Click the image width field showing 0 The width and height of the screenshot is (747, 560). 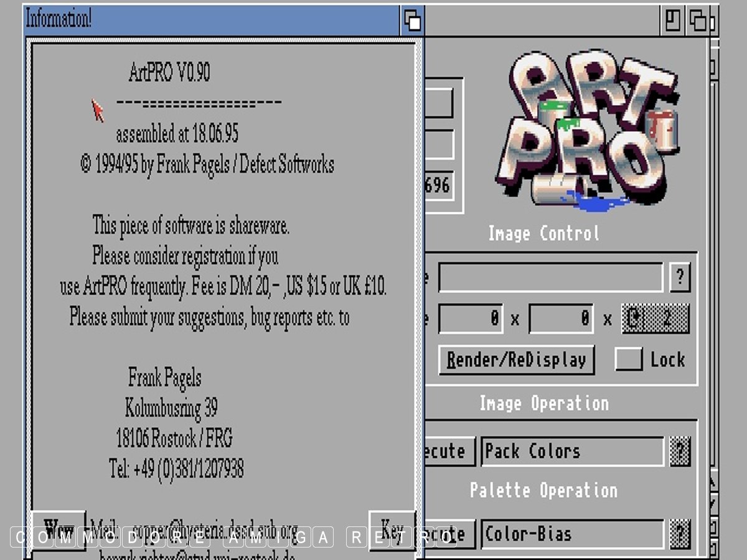click(472, 319)
